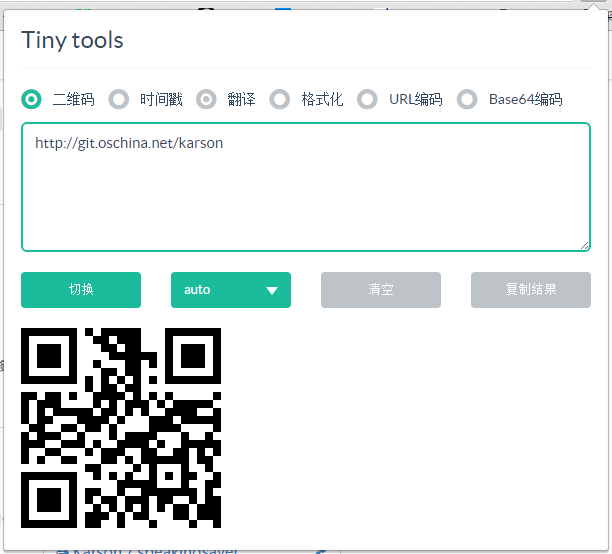612x554 pixels.
Task: Click the textarea resize handle corner
Action: [x=584, y=246]
